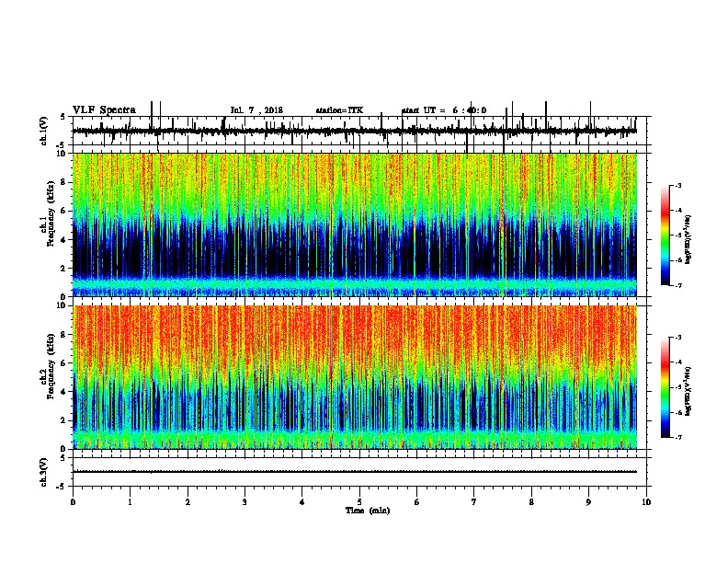
Task: Click the "ch.1(V)" waveform axis label
Action: click(44, 131)
